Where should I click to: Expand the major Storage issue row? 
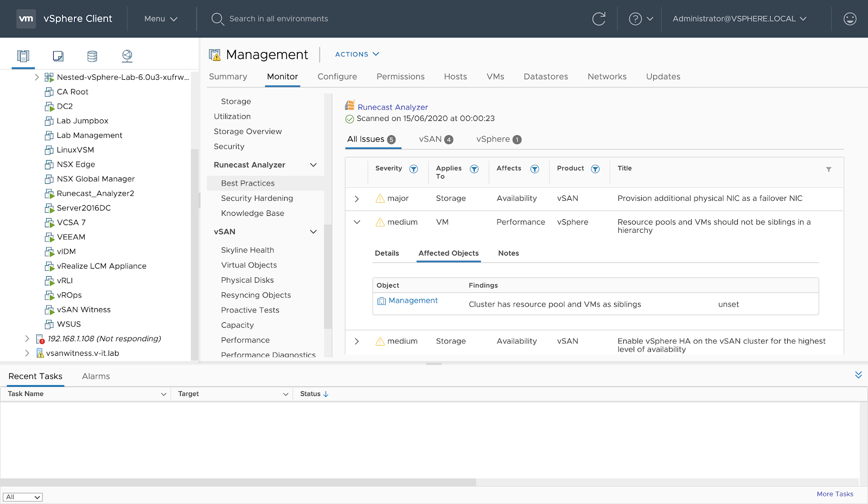coord(356,199)
